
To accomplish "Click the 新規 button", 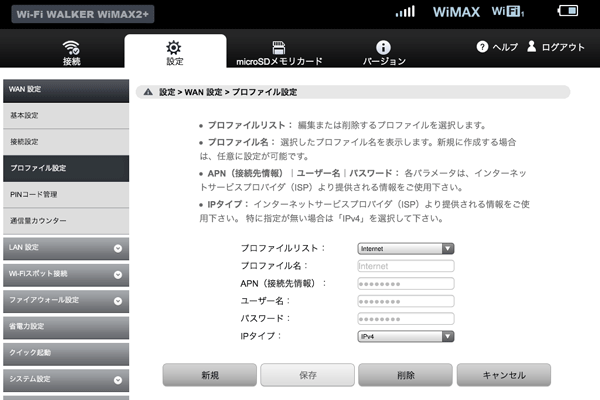I will click(209, 375).
